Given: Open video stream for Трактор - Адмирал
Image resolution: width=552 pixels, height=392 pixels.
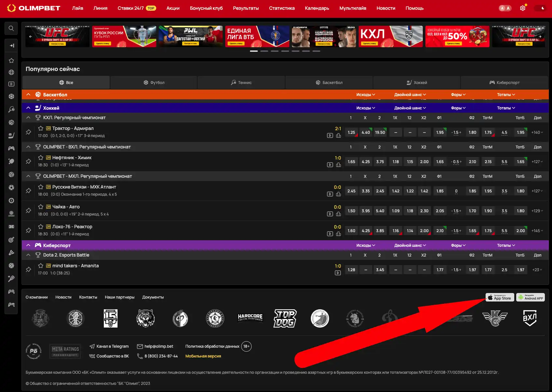Looking at the screenshot, I should tap(330, 135).
